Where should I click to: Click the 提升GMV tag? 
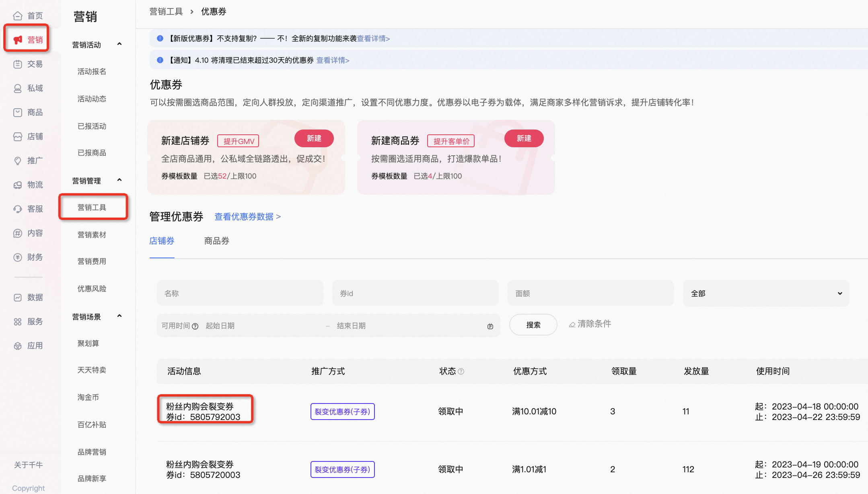(238, 141)
